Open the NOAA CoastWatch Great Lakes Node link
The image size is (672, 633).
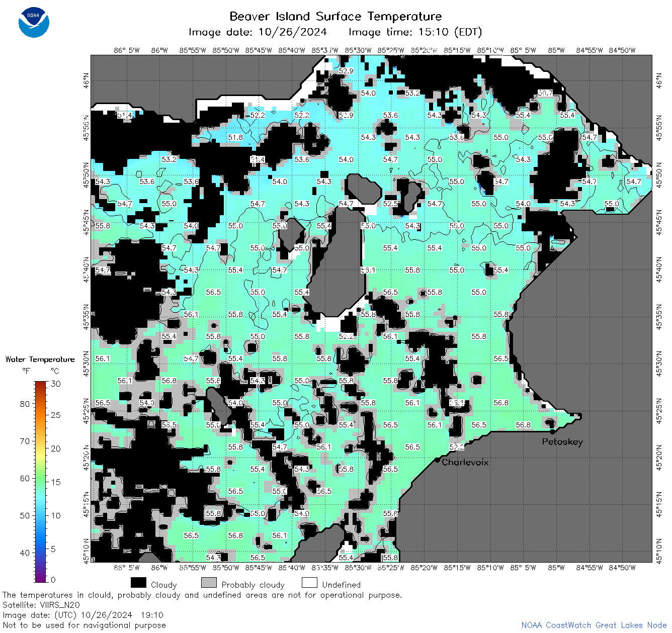(x=594, y=625)
